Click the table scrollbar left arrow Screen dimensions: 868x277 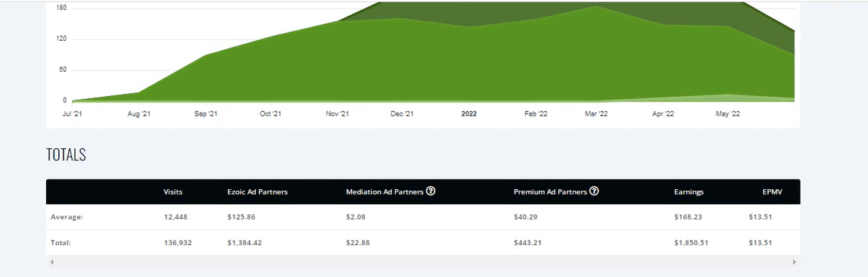[52, 262]
